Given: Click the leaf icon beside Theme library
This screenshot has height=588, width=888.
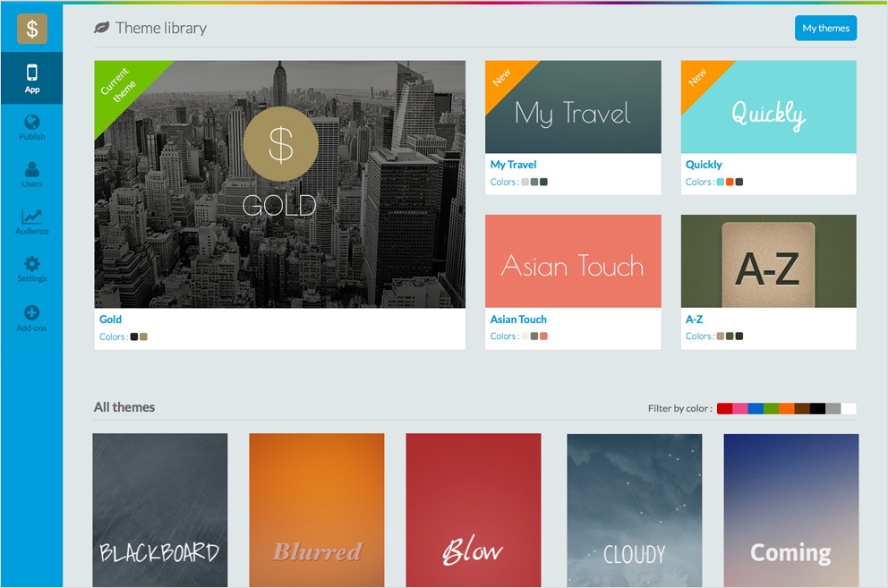Looking at the screenshot, I should click(101, 27).
